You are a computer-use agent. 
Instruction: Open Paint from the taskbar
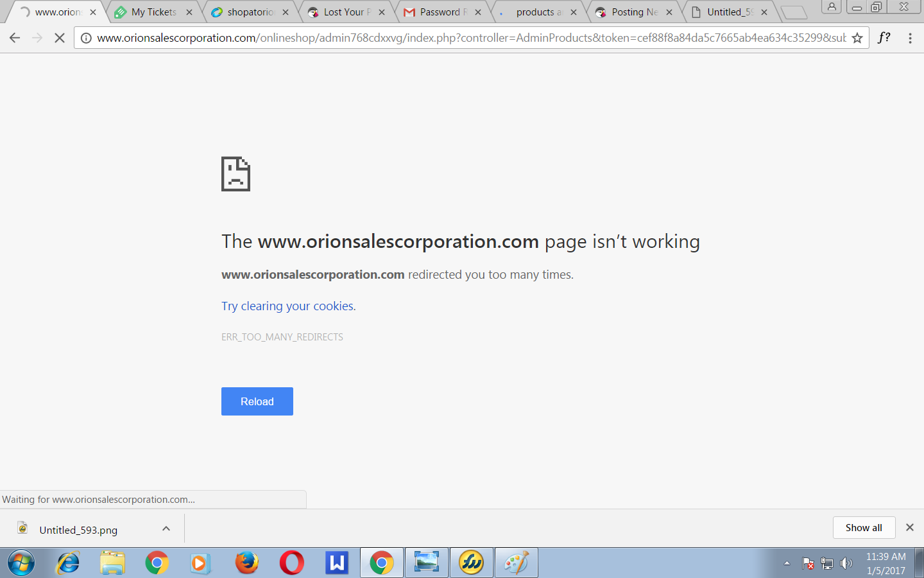[517, 563]
